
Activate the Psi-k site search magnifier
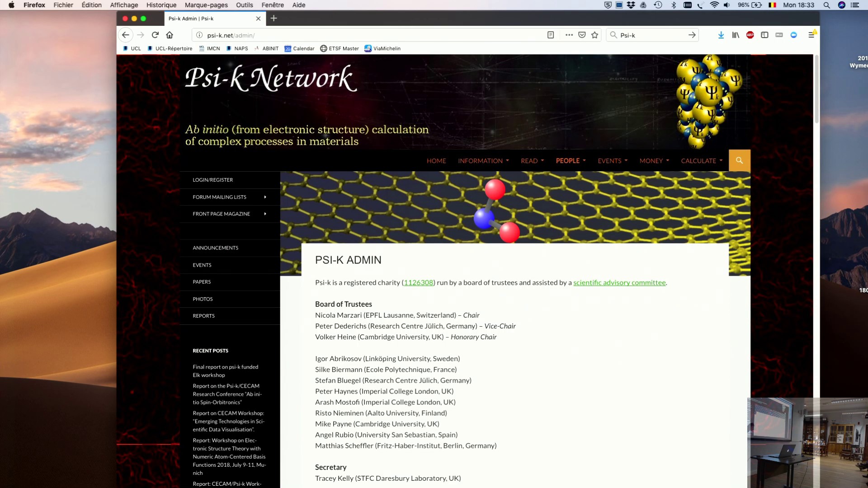(x=739, y=160)
